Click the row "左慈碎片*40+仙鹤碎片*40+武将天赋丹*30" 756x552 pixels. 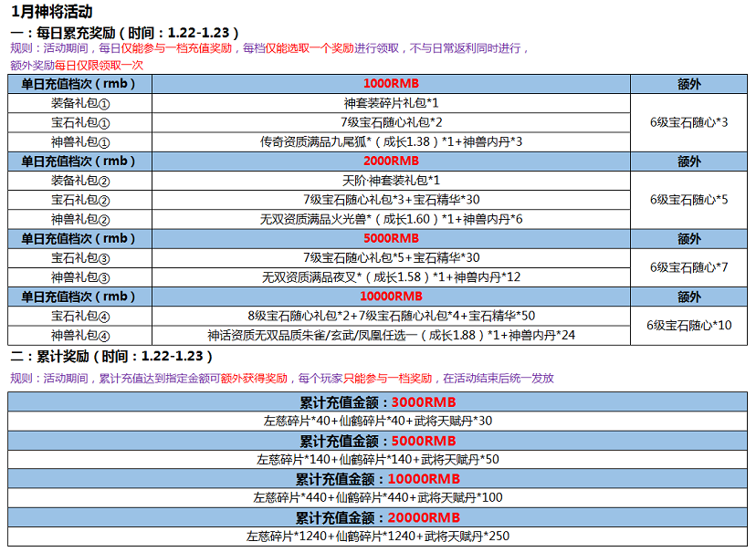[377, 421]
